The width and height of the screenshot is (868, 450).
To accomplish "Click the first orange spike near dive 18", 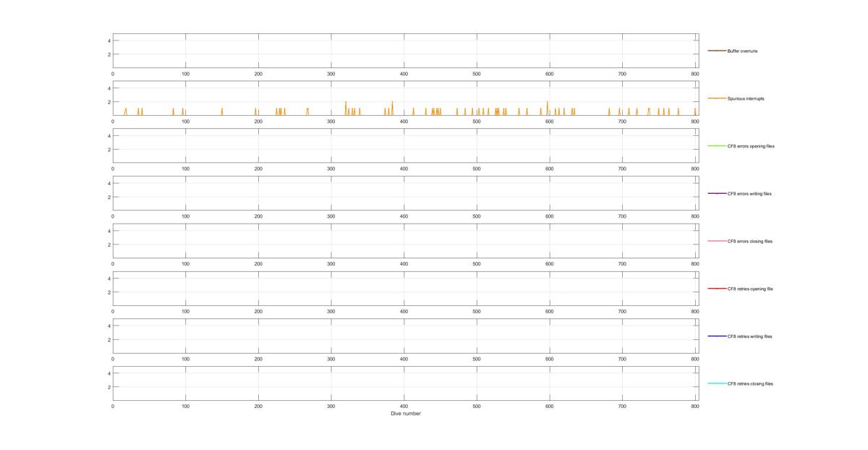I will click(x=126, y=111).
